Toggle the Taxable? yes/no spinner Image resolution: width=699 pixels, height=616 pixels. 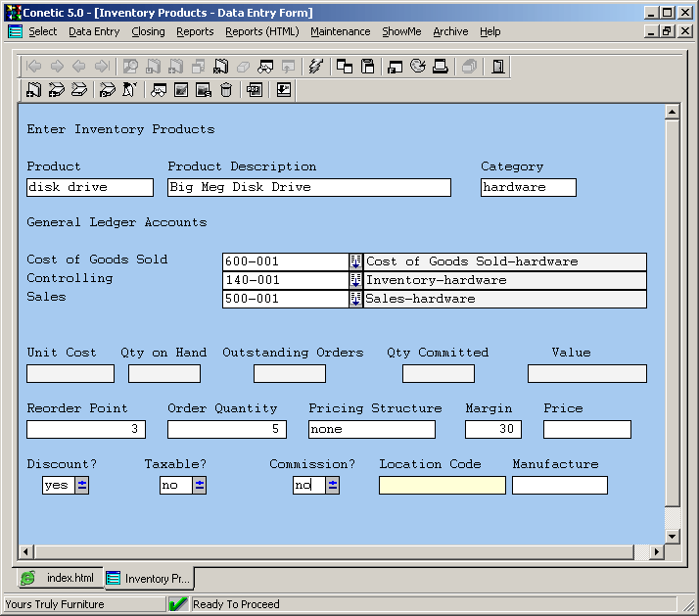(200, 485)
